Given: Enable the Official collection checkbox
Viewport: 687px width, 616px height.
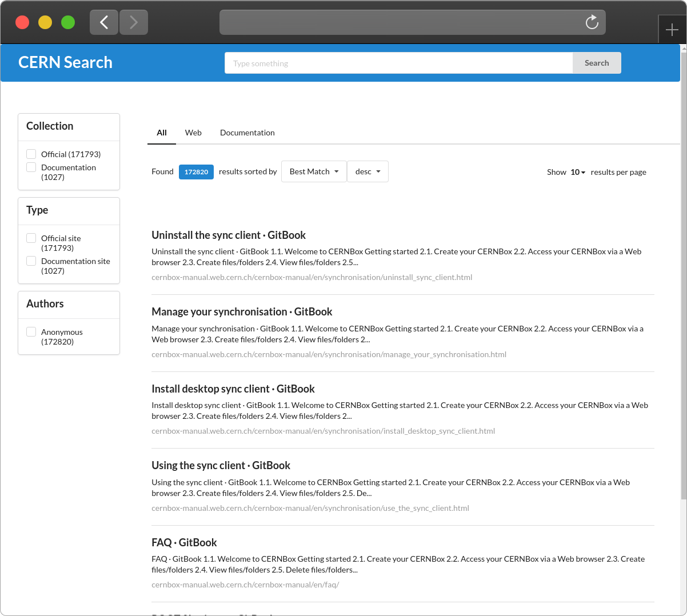Looking at the screenshot, I should click(x=31, y=154).
